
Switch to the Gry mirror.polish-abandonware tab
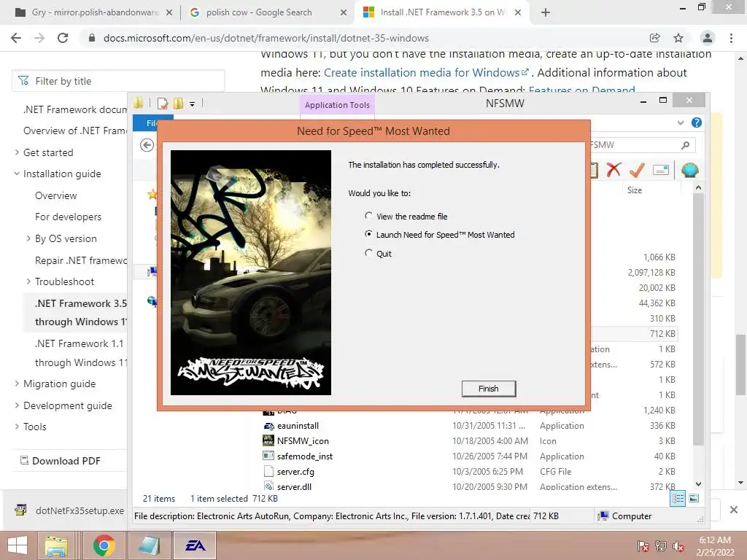[x=94, y=12]
